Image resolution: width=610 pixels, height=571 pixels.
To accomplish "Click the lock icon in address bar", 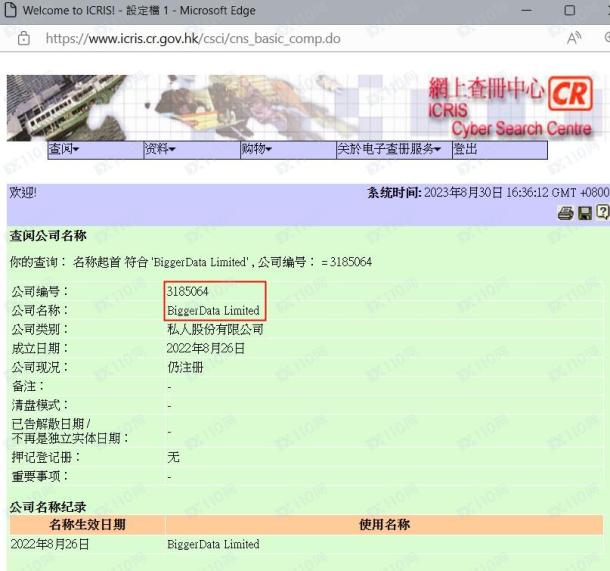I will pos(24,38).
